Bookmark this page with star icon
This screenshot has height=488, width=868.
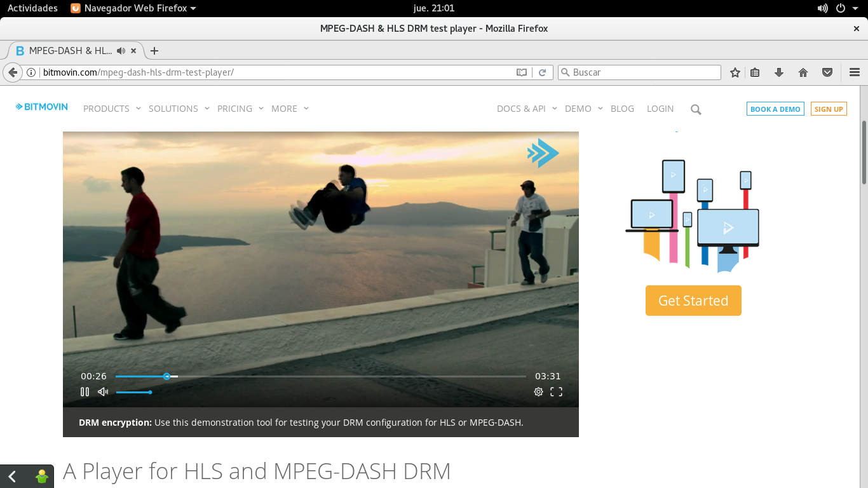coord(735,72)
